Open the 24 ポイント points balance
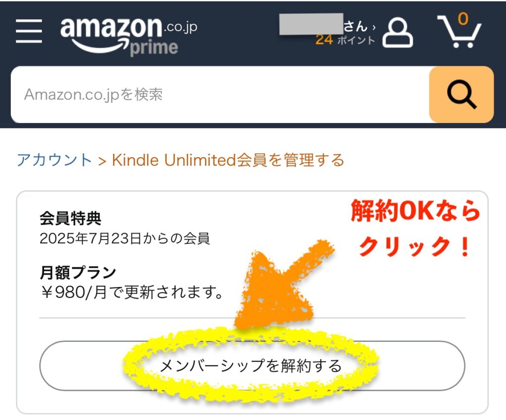This screenshot has height=420, width=506. (345, 40)
